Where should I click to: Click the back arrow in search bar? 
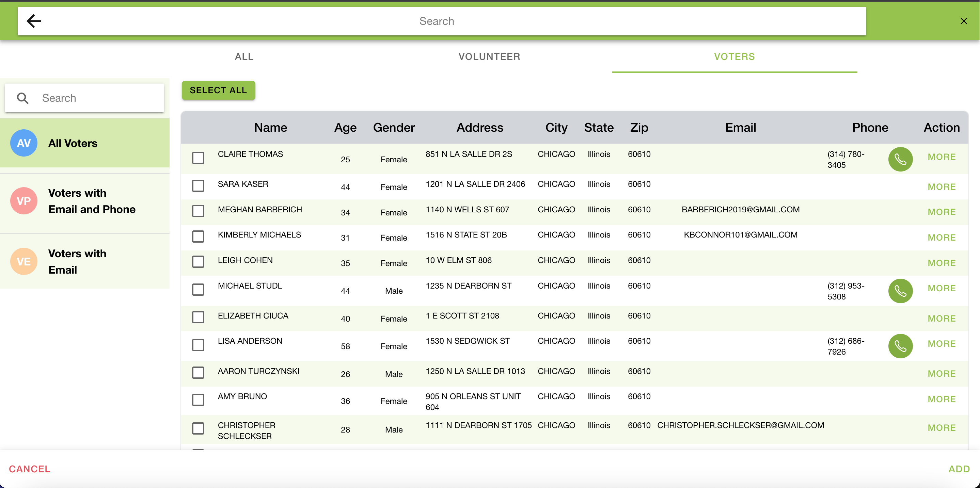[x=34, y=21]
